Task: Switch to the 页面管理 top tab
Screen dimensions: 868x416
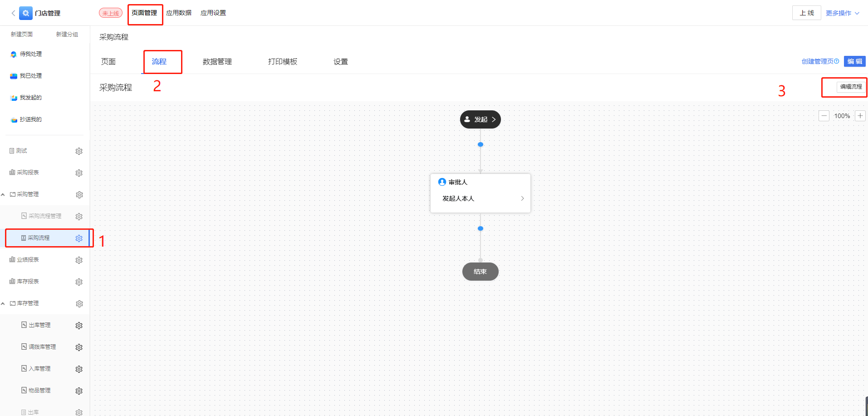Action: pos(144,13)
